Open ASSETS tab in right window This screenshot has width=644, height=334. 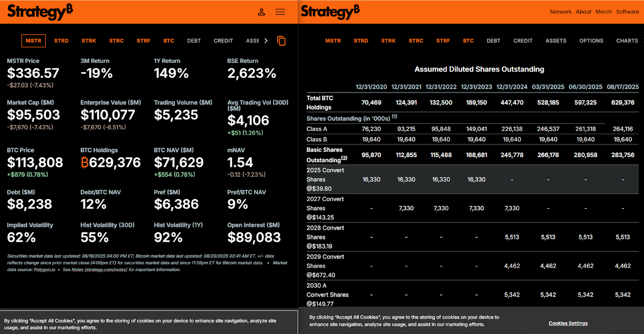click(x=556, y=41)
